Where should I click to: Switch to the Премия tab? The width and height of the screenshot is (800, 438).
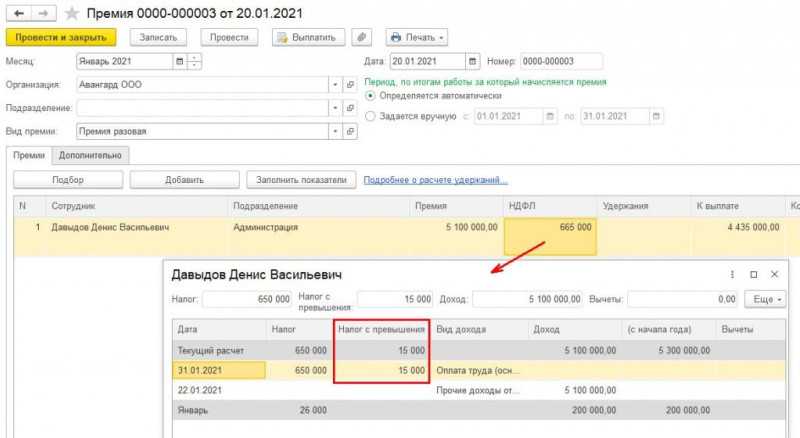pyautogui.click(x=29, y=155)
